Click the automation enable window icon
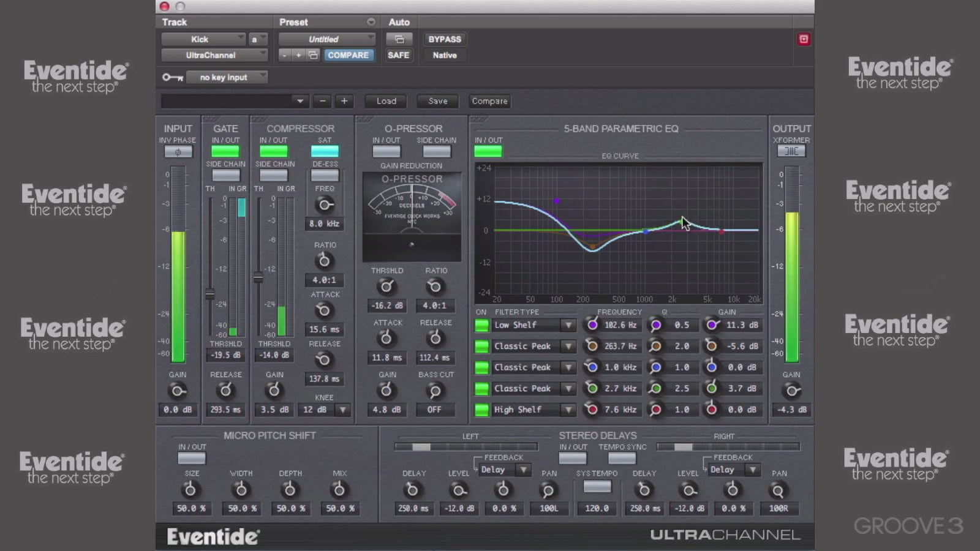Image resolution: width=980 pixels, height=551 pixels. click(399, 39)
